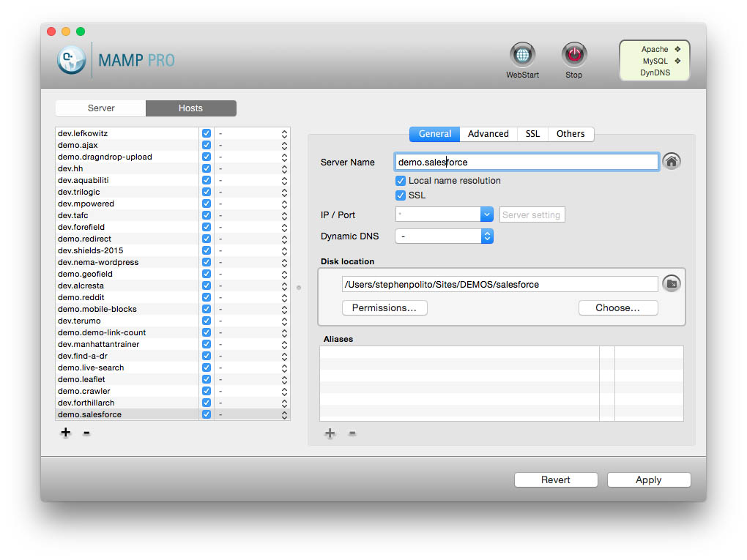Toggle Local name resolution checkbox
This screenshot has height=560, width=747.
click(400, 181)
